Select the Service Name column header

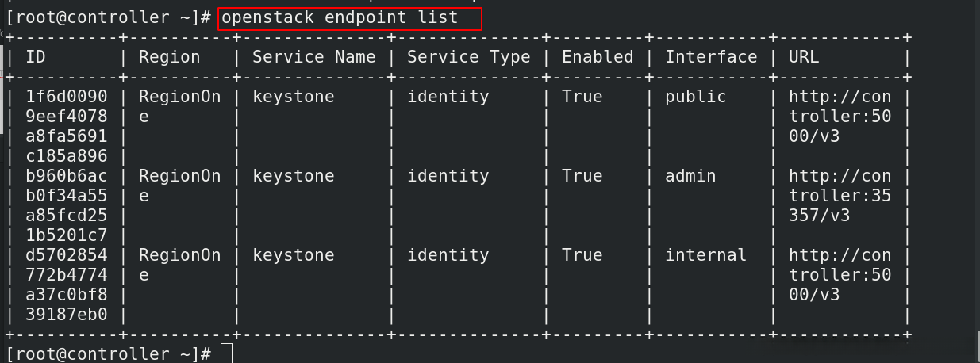point(313,57)
